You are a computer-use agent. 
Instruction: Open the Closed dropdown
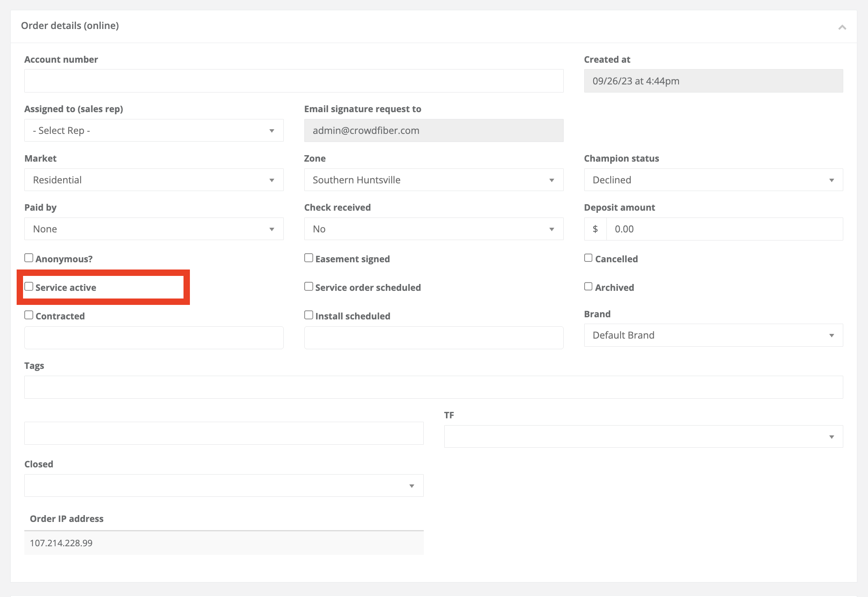224,486
